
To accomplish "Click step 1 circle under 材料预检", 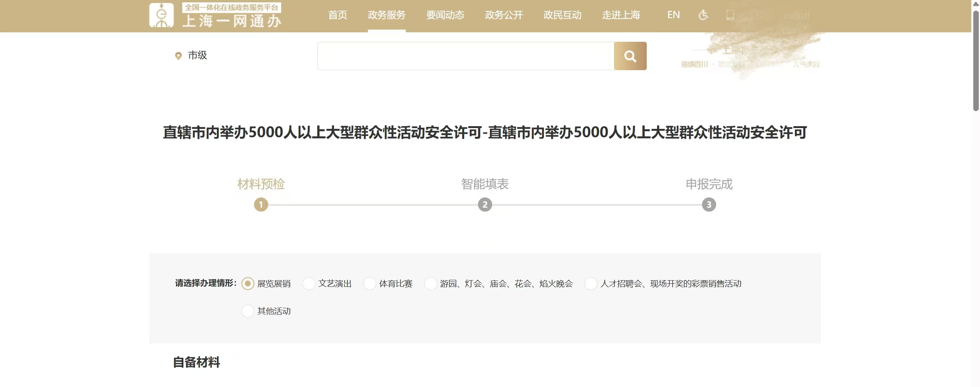I will 261,205.
